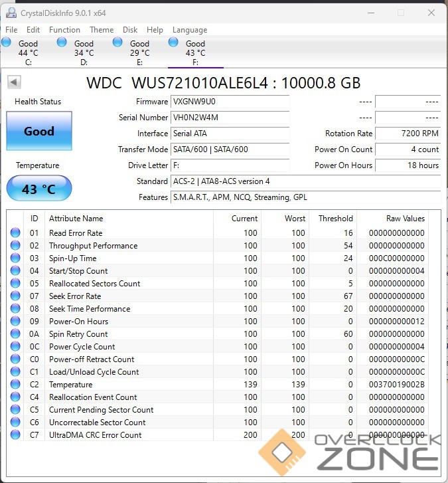Click the status icon for Start/Stop Count
Screen dimensions: 448x483
tap(15, 270)
